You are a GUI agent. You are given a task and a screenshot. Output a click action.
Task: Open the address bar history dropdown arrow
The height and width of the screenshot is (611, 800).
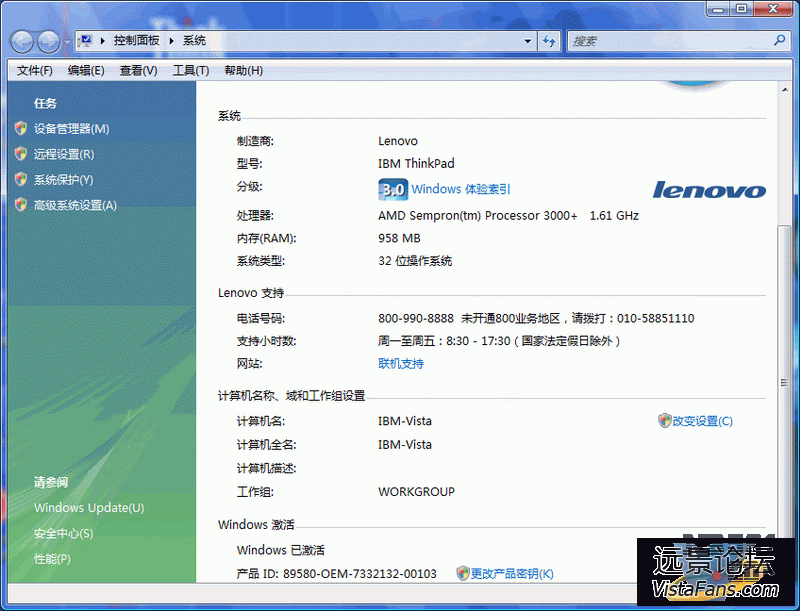coord(528,41)
